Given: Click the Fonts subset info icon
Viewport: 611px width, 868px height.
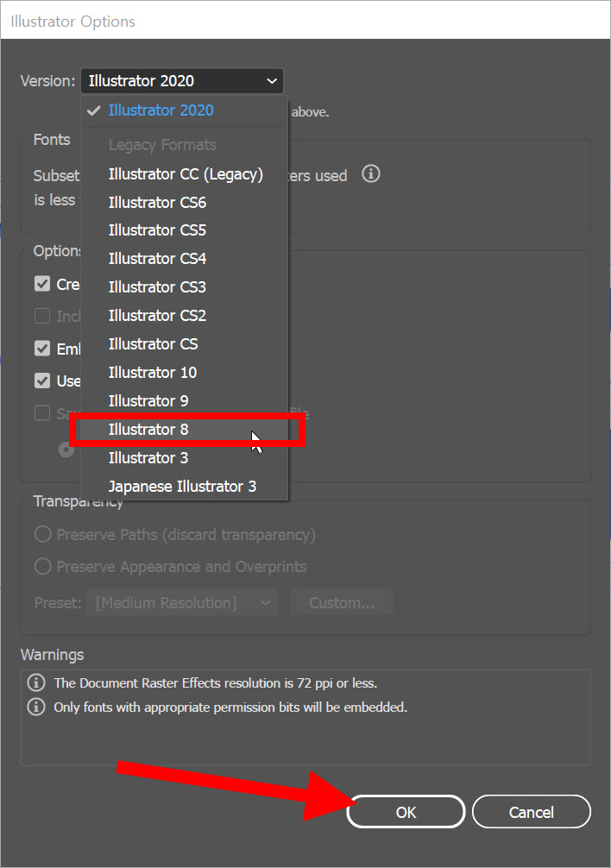Looking at the screenshot, I should (371, 173).
